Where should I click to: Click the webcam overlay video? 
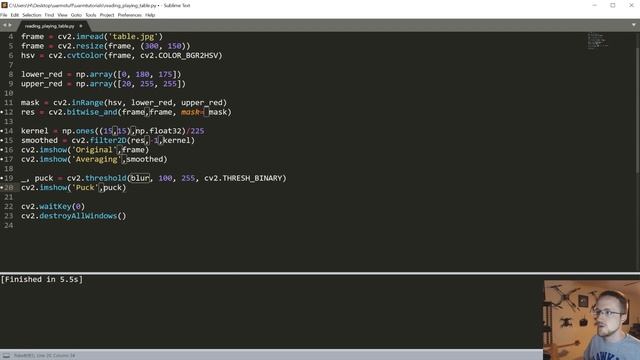591,320
